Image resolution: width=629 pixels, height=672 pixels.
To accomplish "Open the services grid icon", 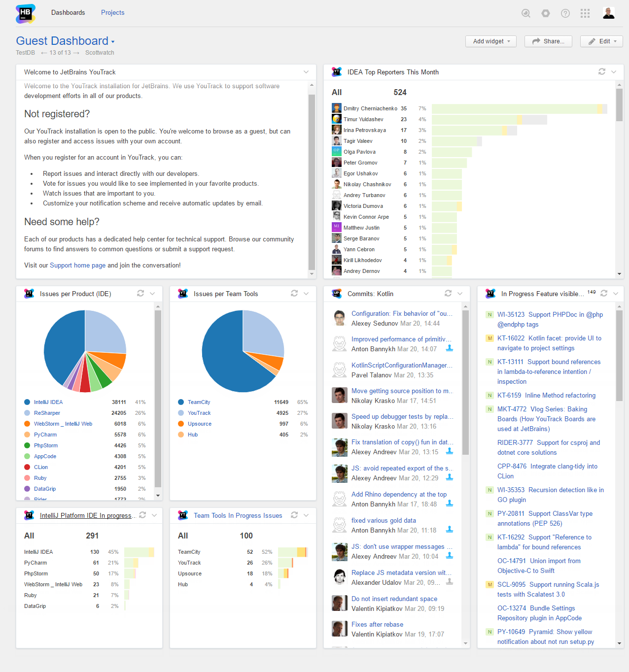I will pyautogui.click(x=585, y=13).
